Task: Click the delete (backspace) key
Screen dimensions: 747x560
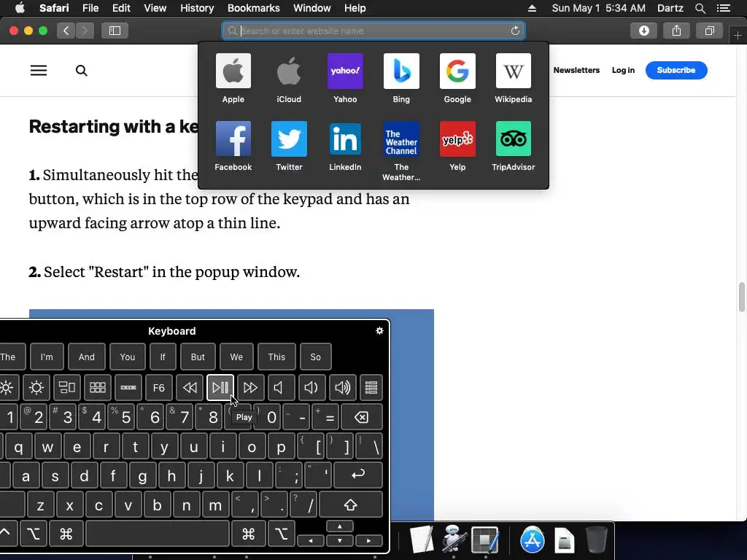Action: [x=362, y=418]
